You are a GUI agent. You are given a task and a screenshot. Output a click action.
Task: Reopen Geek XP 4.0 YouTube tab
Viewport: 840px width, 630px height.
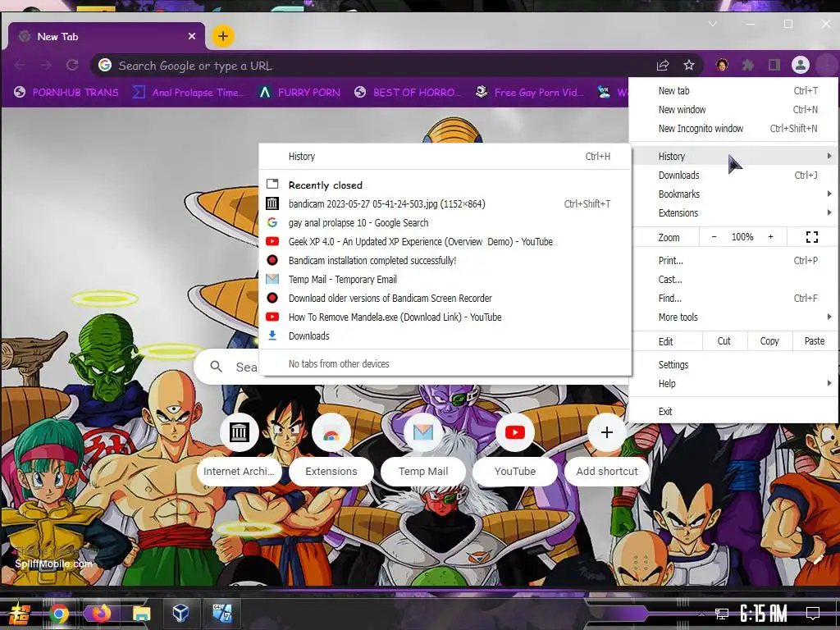point(445,242)
